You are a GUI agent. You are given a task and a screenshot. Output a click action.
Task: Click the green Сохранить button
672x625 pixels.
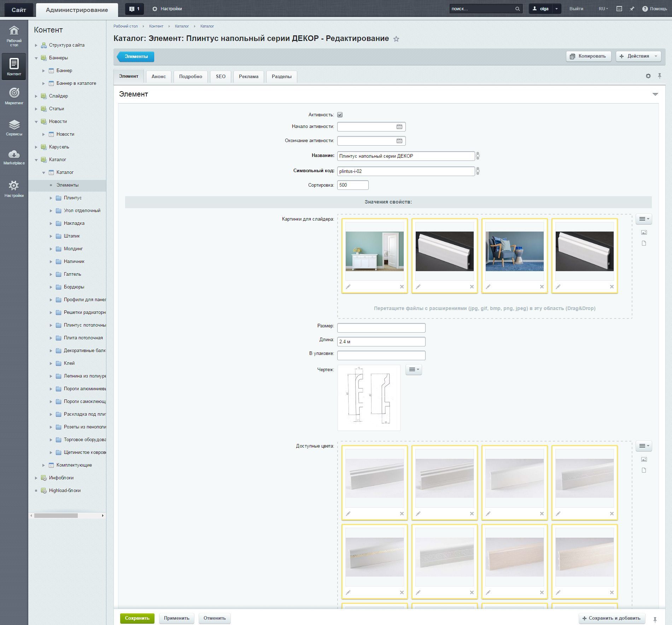coord(137,618)
